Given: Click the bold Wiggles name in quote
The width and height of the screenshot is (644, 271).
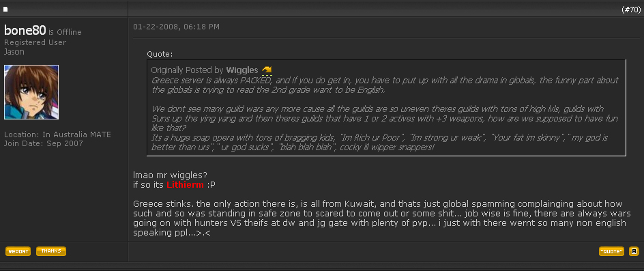Looking at the screenshot, I should (242, 70).
